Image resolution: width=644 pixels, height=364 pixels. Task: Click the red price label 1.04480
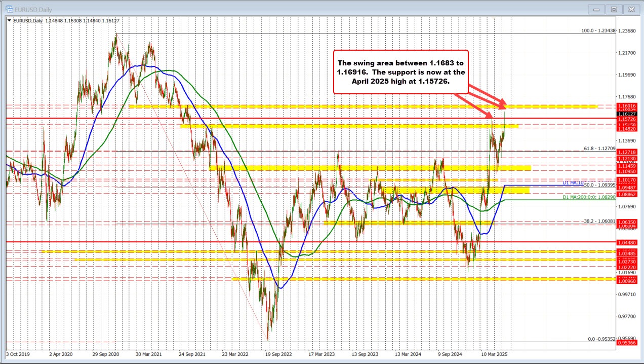tap(628, 242)
